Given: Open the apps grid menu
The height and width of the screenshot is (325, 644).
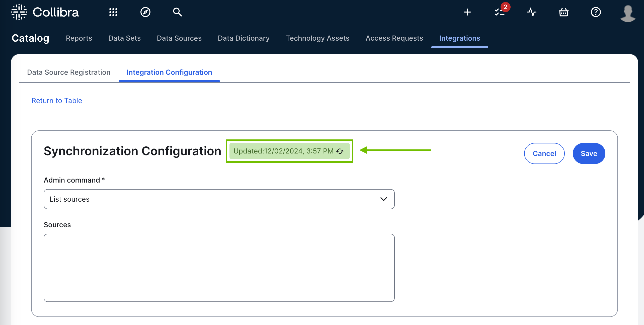Looking at the screenshot, I should (x=113, y=12).
